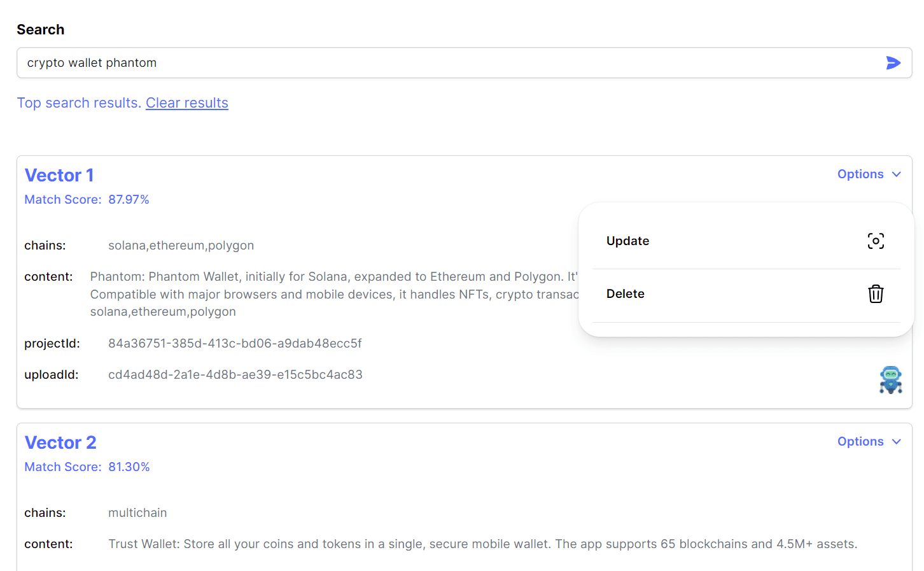Click the projectId field label
This screenshot has width=924, height=571.
click(52, 344)
